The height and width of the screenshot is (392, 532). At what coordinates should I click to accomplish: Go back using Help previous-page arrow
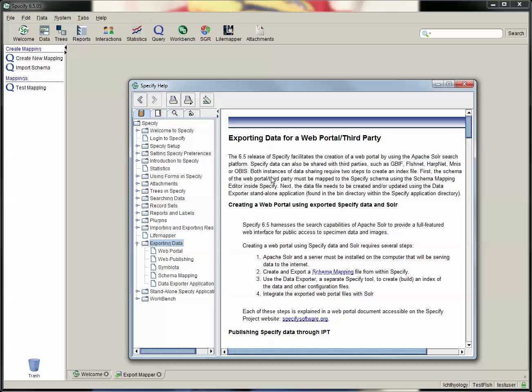pos(140,100)
